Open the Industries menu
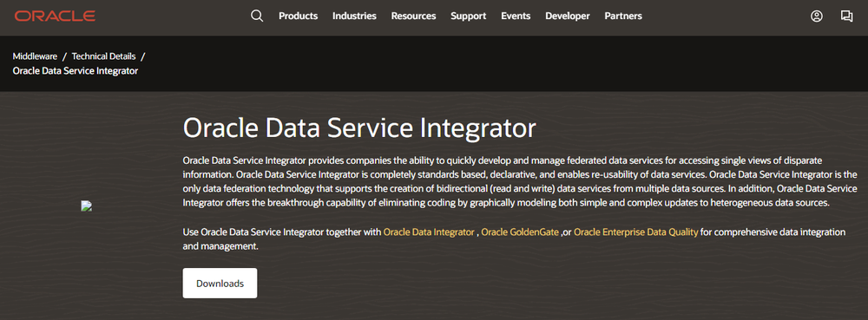 pyautogui.click(x=354, y=16)
